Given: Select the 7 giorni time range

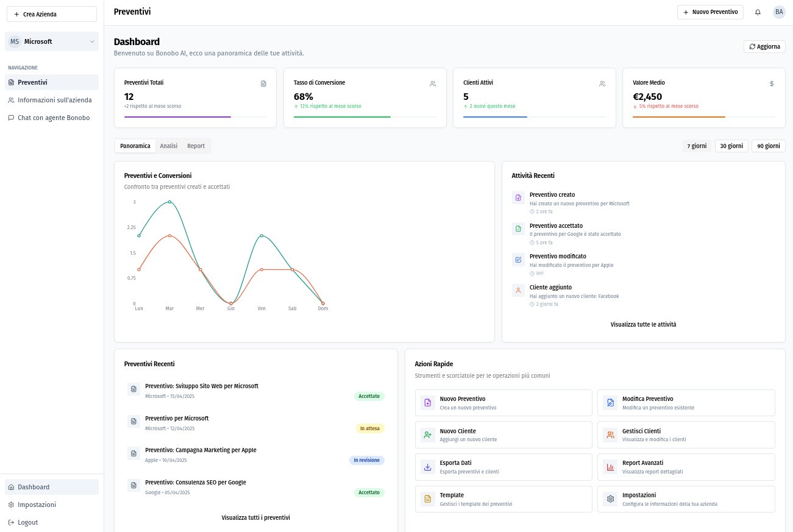Looking at the screenshot, I should (x=697, y=146).
